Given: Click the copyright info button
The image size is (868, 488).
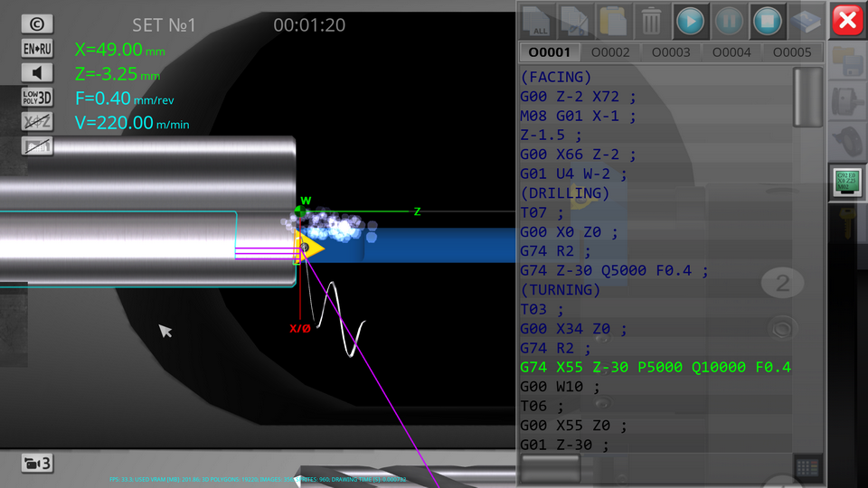Looking at the screenshot, I should tap(37, 24).
